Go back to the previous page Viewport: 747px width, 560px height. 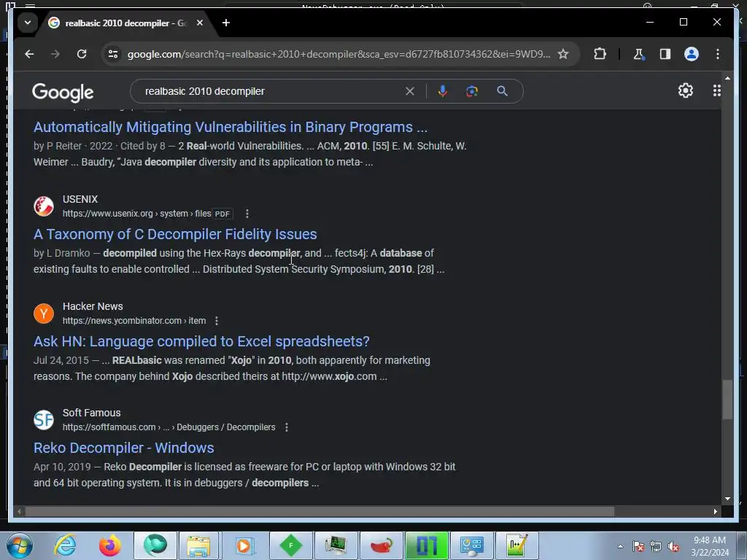pos(29,54)
